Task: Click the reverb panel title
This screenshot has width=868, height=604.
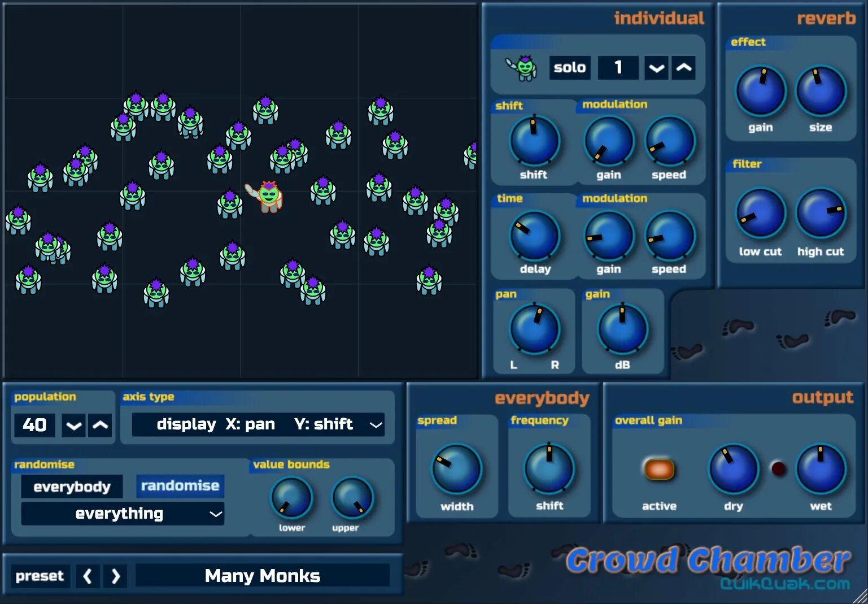Action: 827,18
